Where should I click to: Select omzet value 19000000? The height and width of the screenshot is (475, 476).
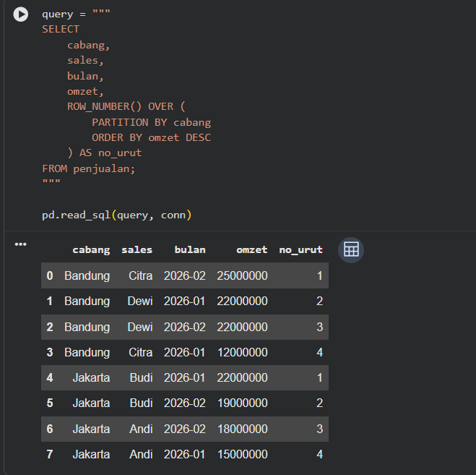(242, 403)
